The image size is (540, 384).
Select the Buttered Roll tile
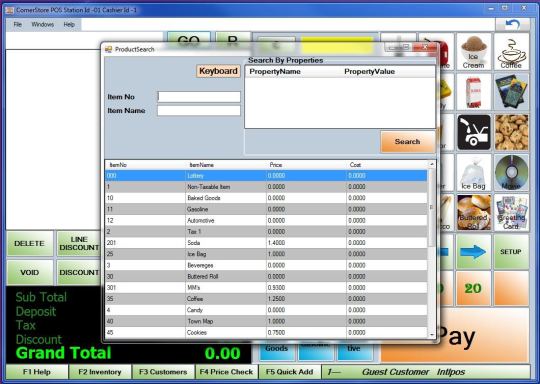pyautogui.click(x=474, y=212)
